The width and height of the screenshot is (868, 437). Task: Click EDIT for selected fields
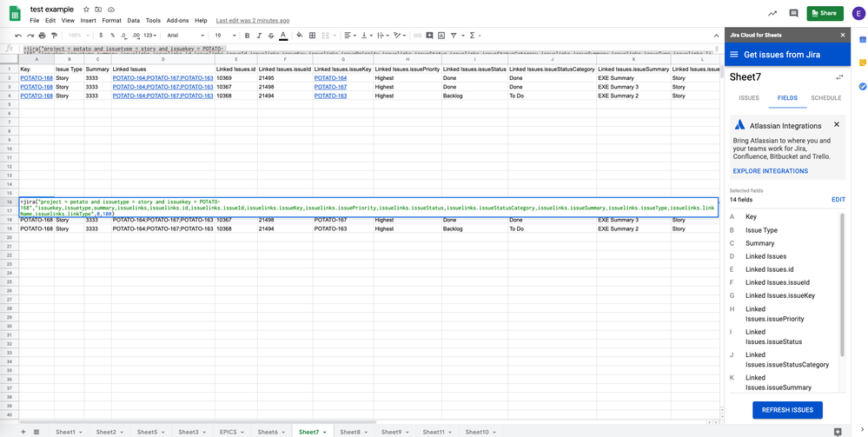click(838, 200)
